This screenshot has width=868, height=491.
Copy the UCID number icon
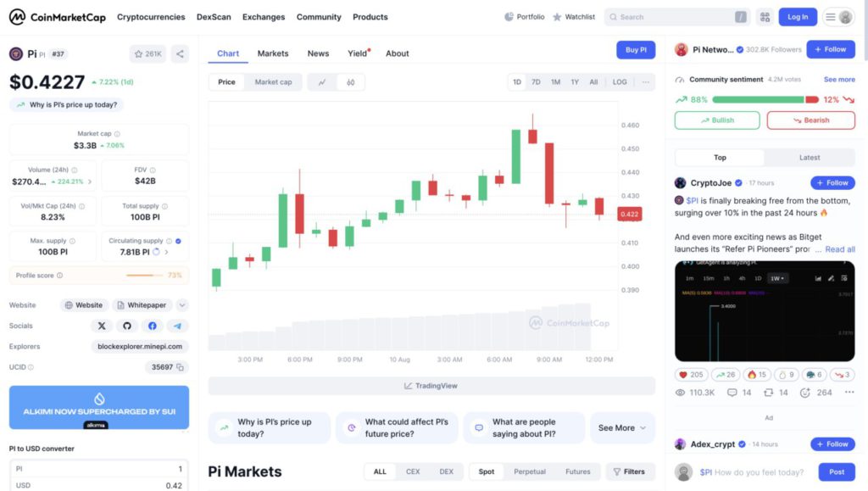point(181,367)
